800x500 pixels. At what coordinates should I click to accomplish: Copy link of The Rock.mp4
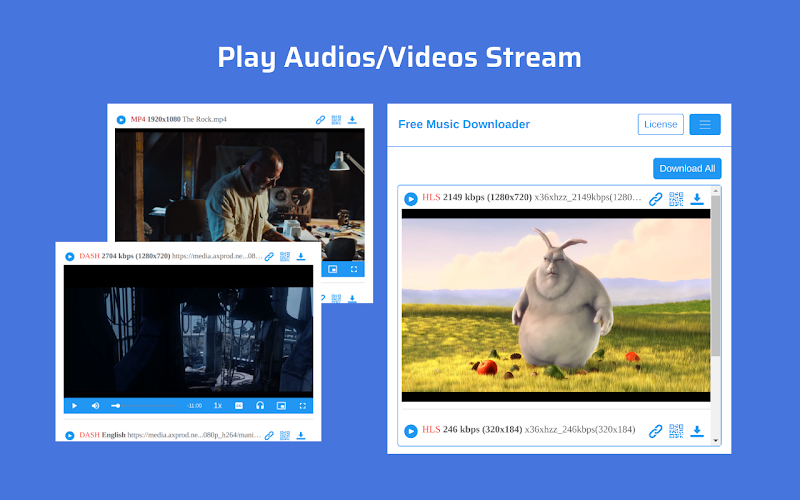click(x=320, y=120)
